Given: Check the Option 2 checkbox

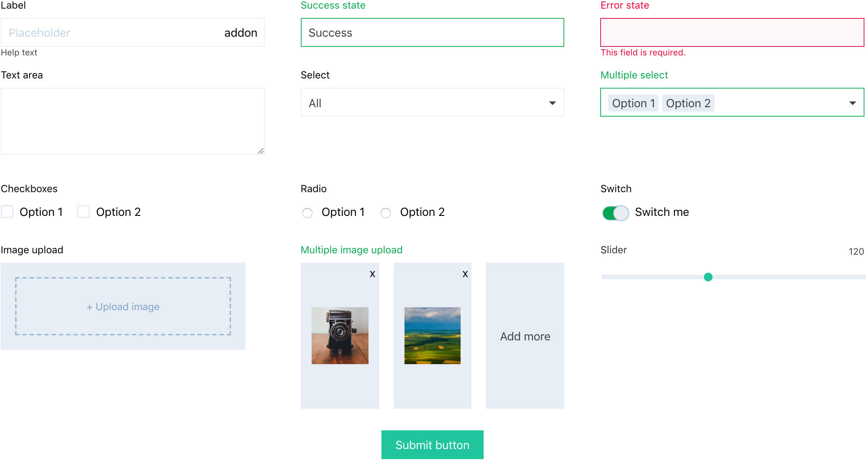Looking at the screenshot, I should 83,212.
